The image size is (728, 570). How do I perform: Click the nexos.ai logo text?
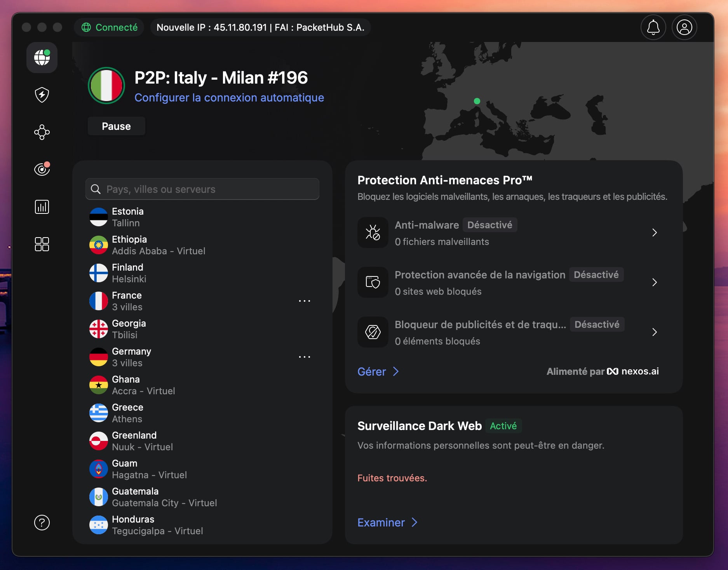[x=633, y=371]
